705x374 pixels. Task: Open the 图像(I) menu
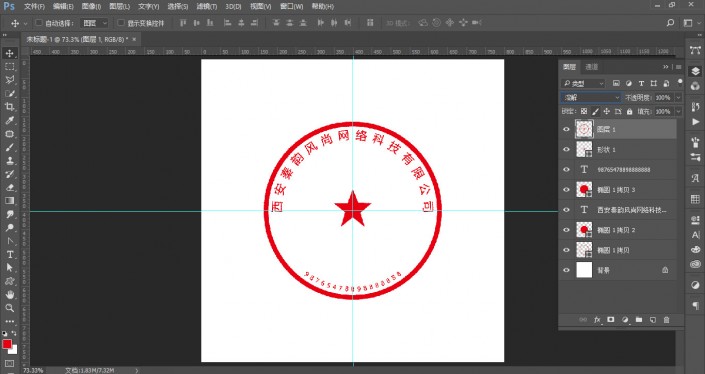(x=91, y=6)
